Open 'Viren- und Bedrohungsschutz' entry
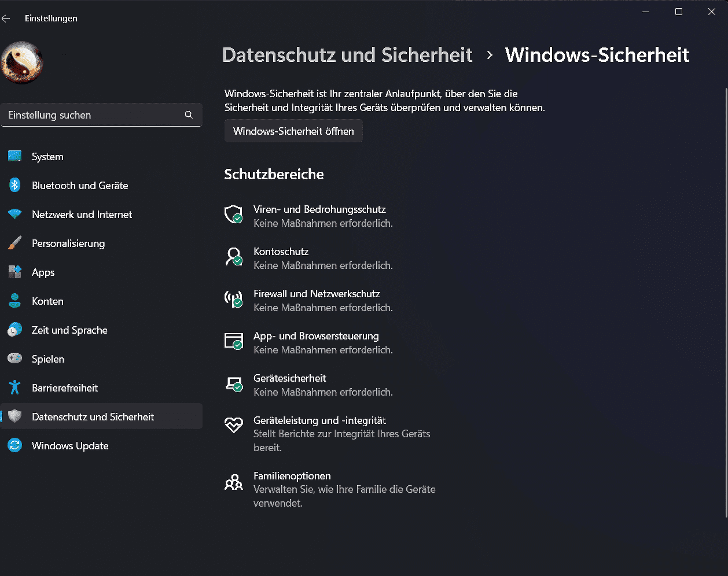Screen dimensions: 728x576 coord(319,209)
